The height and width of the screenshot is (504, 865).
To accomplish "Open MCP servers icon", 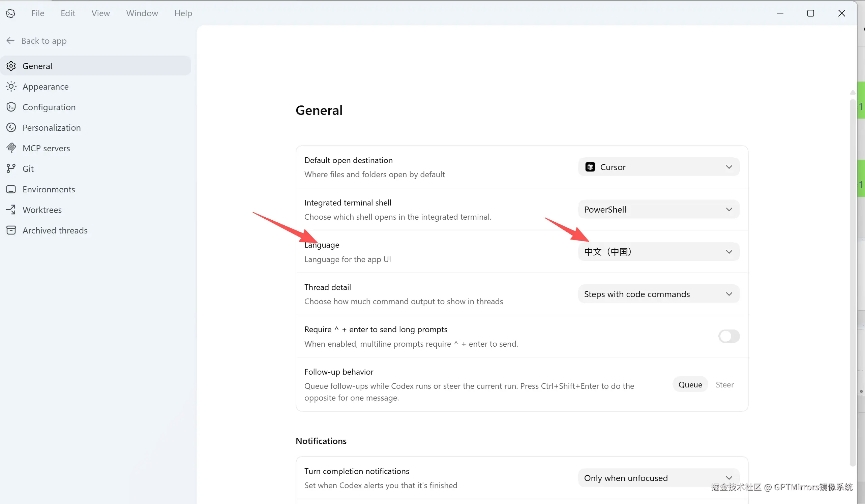I will pos(11,148).
